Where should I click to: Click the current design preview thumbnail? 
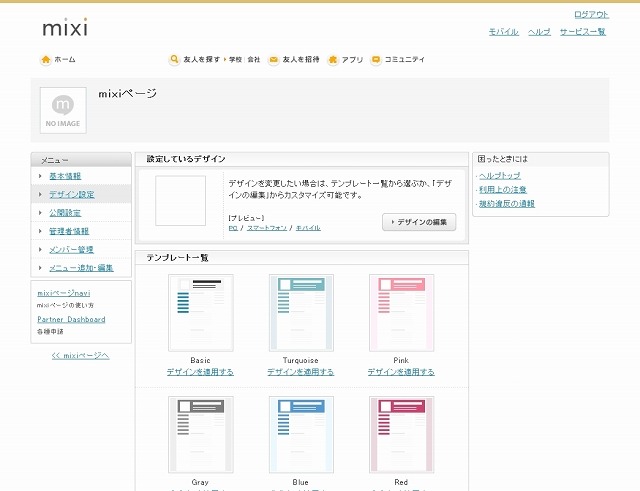coord(180,201)
